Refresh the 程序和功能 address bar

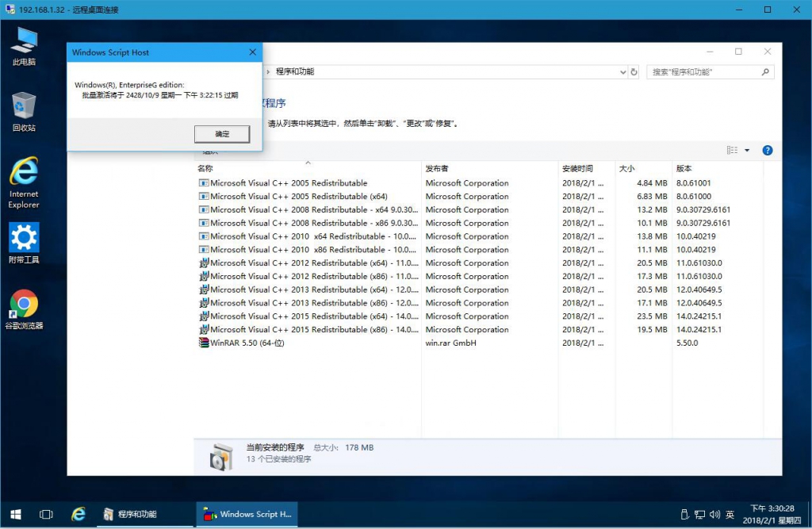634,72
